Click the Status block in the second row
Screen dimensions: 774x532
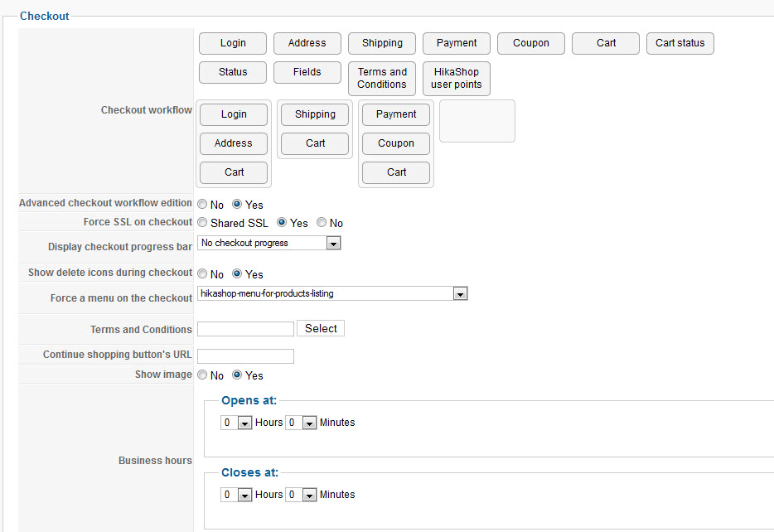pyautogui.click(x=233, y=73)
